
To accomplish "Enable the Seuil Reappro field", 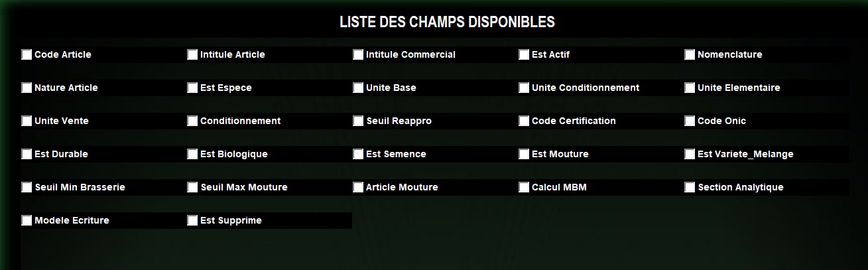I will [358, 121].
